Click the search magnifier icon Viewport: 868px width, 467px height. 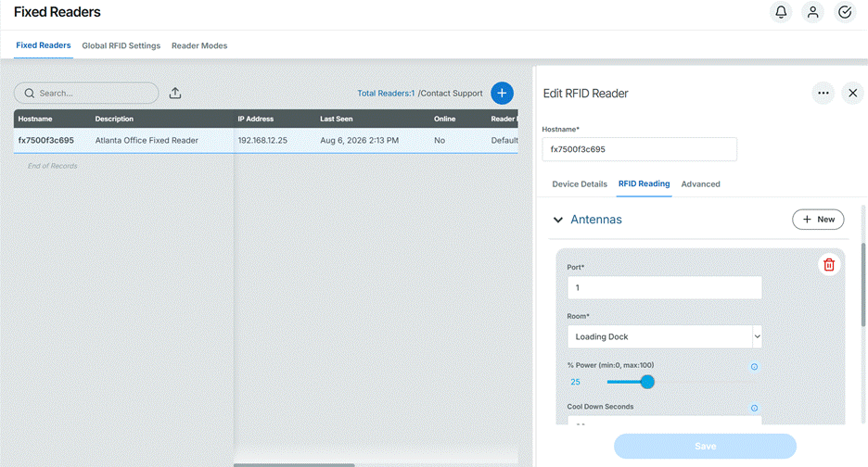tap(30, 93)
